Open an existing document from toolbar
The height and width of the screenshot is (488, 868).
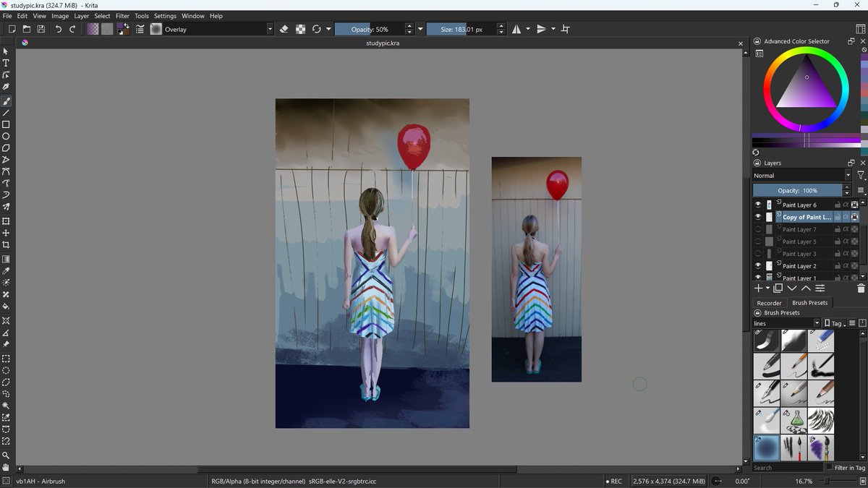(x=26, y=29)
